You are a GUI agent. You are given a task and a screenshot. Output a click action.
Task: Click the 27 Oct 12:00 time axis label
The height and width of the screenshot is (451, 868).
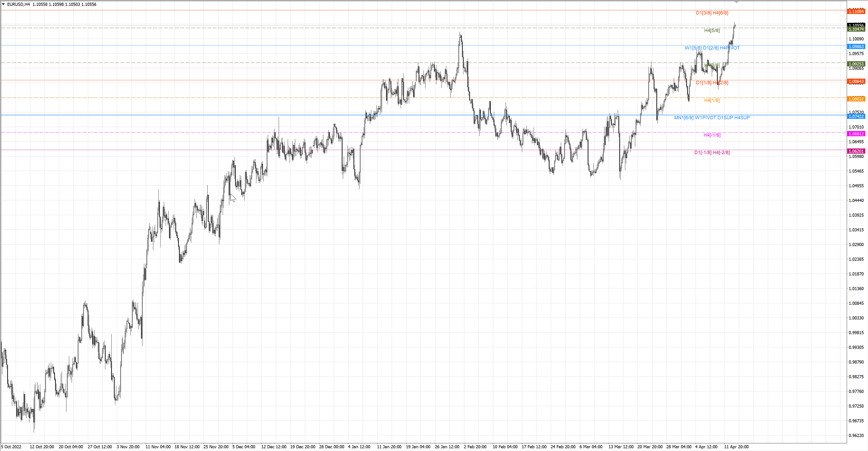100,447
